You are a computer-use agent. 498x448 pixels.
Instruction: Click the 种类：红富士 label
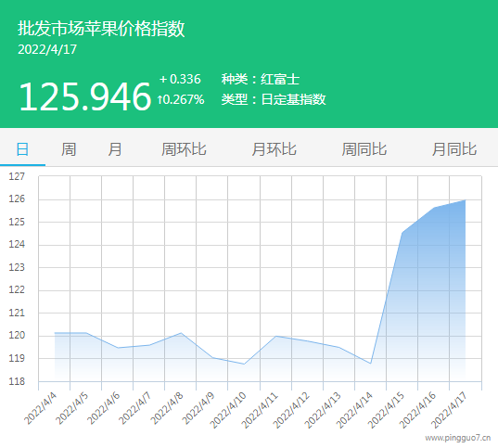click(x=261, y=79)
